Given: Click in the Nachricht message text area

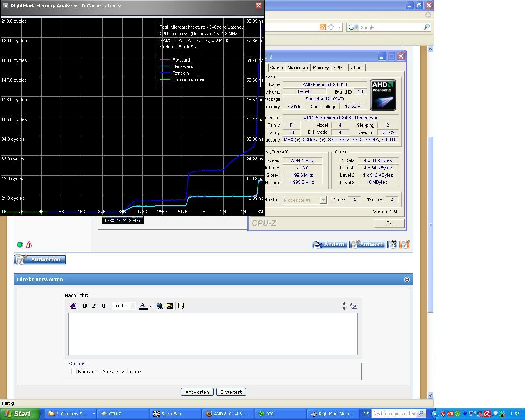Looking at the screenshot, I should (x=213, y=334).
